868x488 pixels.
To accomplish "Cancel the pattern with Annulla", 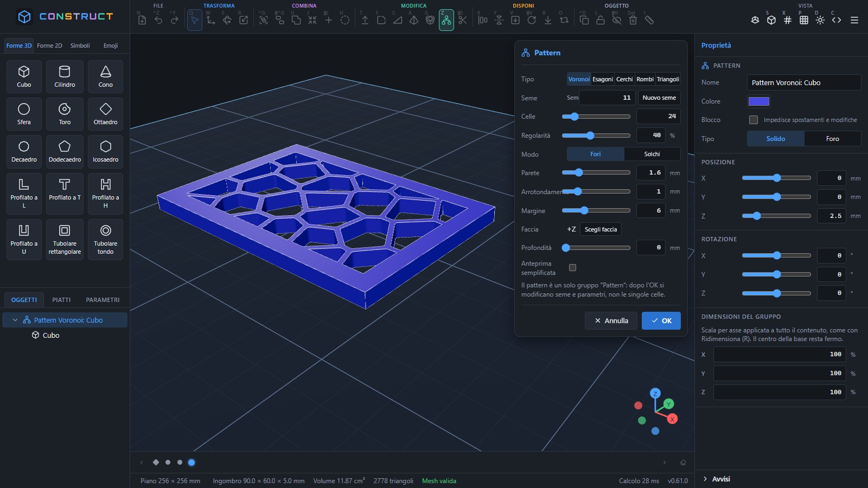I will 611,320.
